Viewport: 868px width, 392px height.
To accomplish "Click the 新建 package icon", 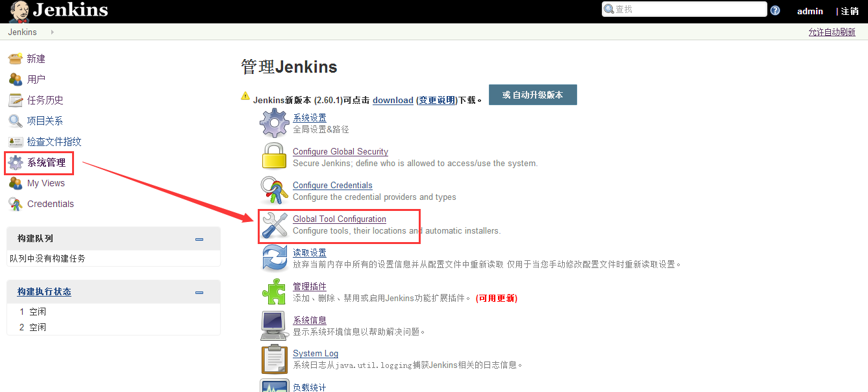I will tap(16, 59).
